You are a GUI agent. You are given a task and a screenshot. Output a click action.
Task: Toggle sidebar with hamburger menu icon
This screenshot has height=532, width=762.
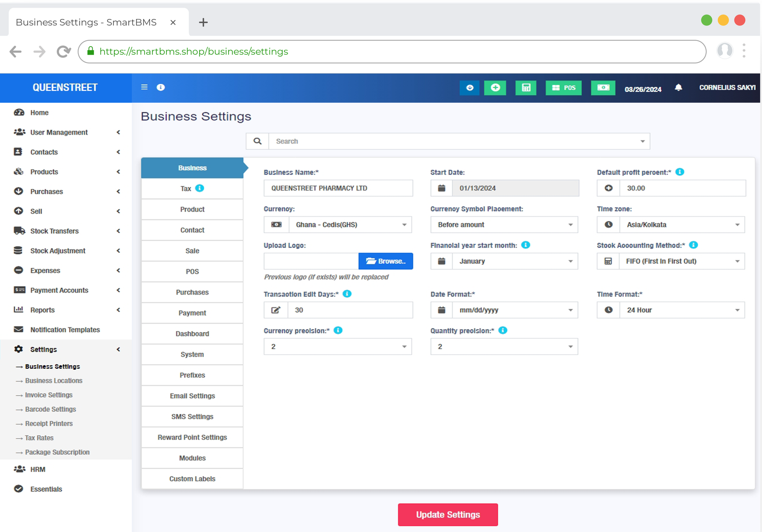144,87
